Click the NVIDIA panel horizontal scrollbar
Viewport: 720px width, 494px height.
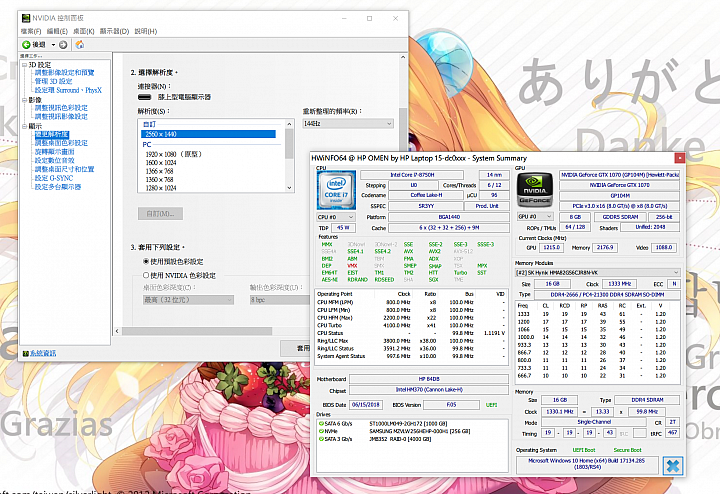[197, 331]
